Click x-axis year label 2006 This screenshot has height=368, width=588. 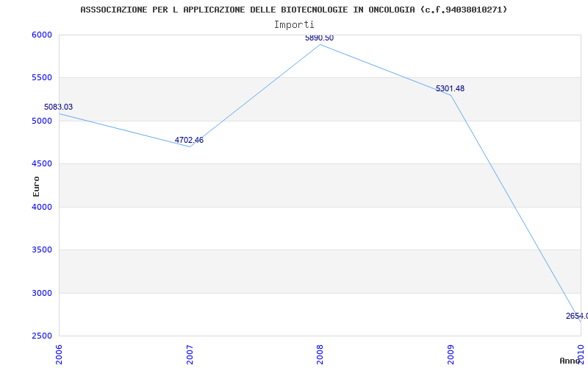(59, 355)
